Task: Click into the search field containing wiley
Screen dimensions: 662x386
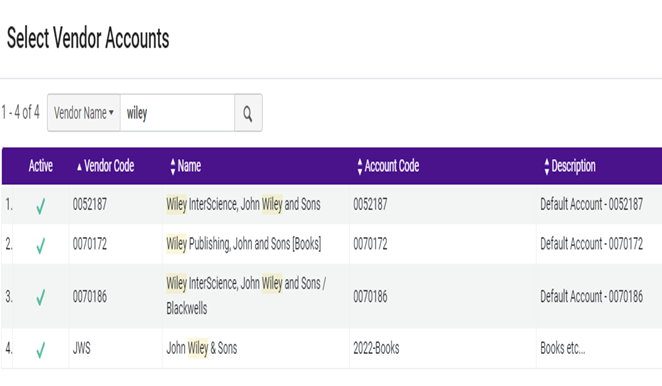Action: pyautogui.click(x=177, y=113)
